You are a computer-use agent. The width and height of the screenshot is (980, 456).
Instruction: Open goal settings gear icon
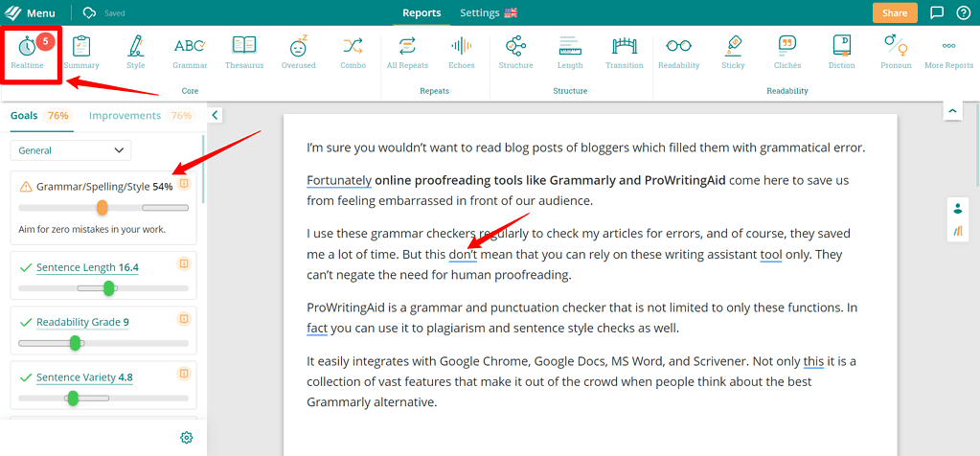click(x=187, y=438)
